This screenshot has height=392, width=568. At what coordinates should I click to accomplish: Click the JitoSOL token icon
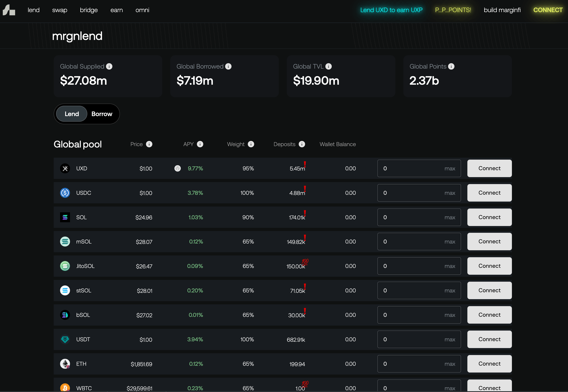[65, 266]
